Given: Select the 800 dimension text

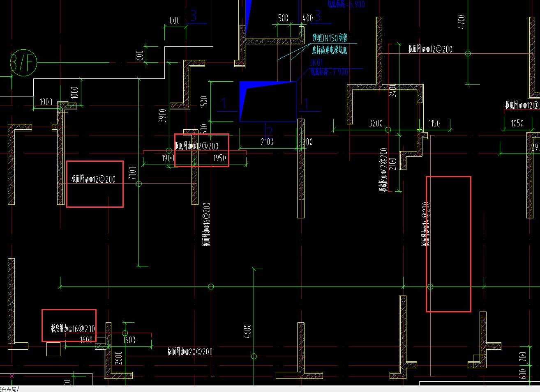Looking at the screenshot, I should coord(175,21).
